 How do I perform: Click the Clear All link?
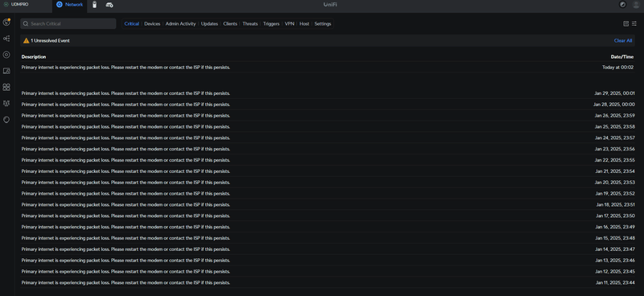(623, 41)
